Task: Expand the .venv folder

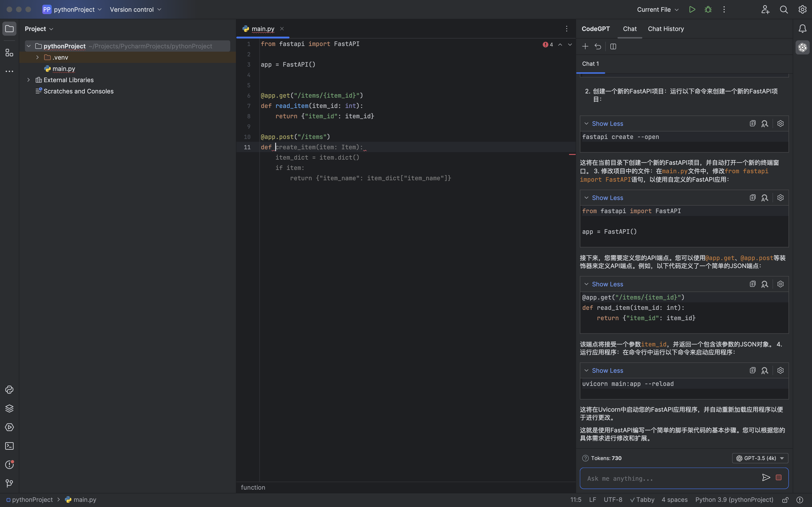Action: tap(38, 57)
